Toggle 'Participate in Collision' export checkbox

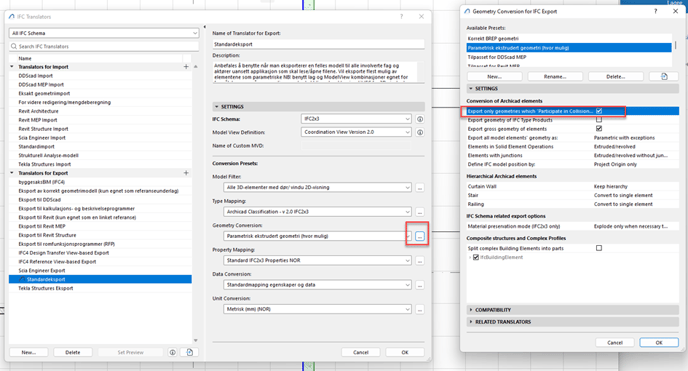point(599,111)
